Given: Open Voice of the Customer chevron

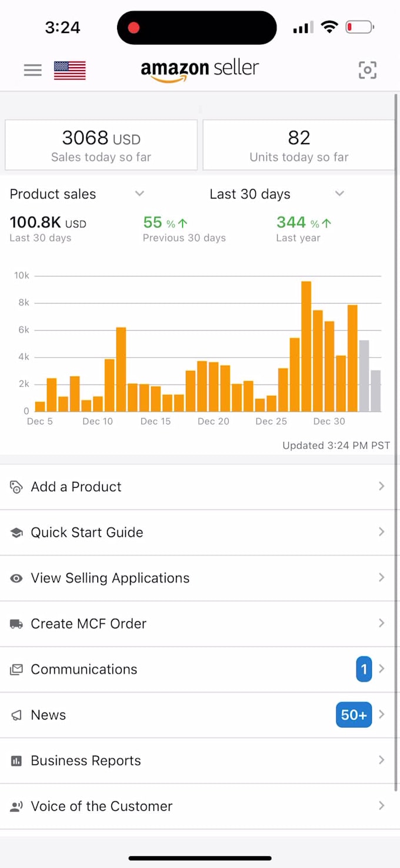Looking at the screenshot, I should coord(381,806).
